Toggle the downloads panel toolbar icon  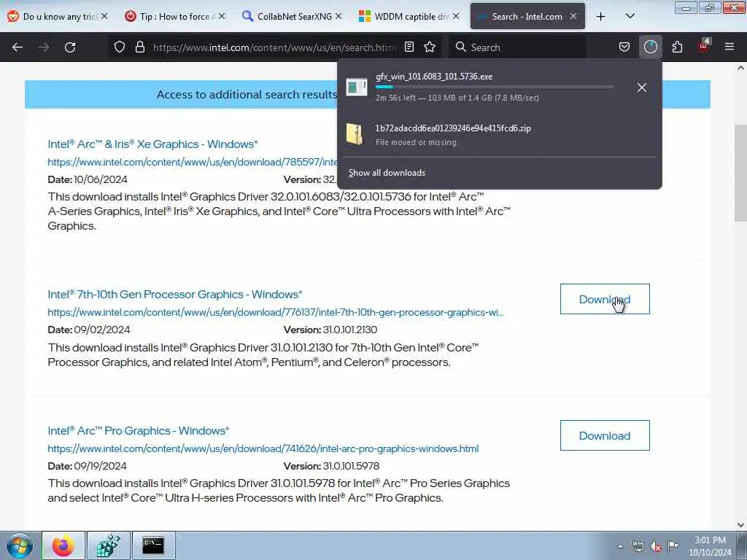[x=650, y=47]
